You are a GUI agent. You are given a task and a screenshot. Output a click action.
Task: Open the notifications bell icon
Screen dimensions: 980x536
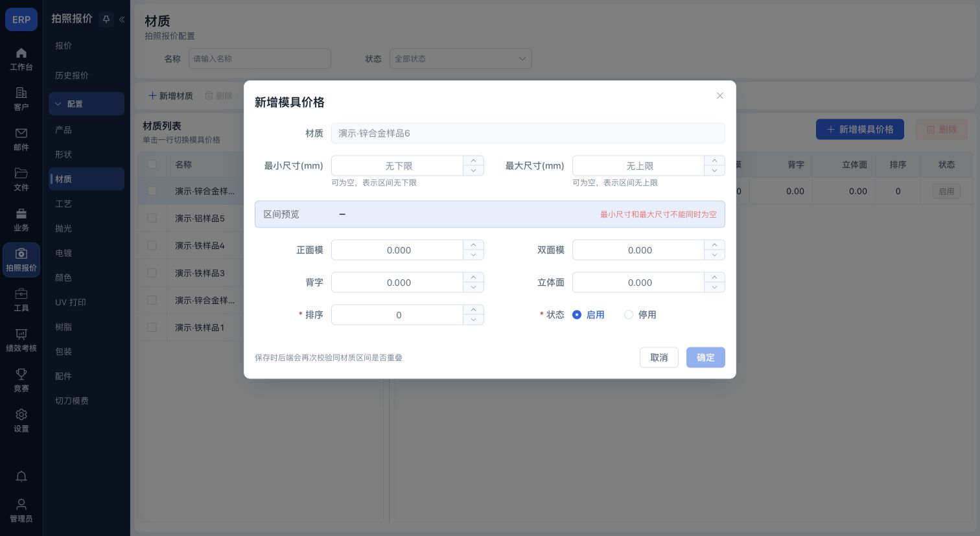tap(21, 477)
